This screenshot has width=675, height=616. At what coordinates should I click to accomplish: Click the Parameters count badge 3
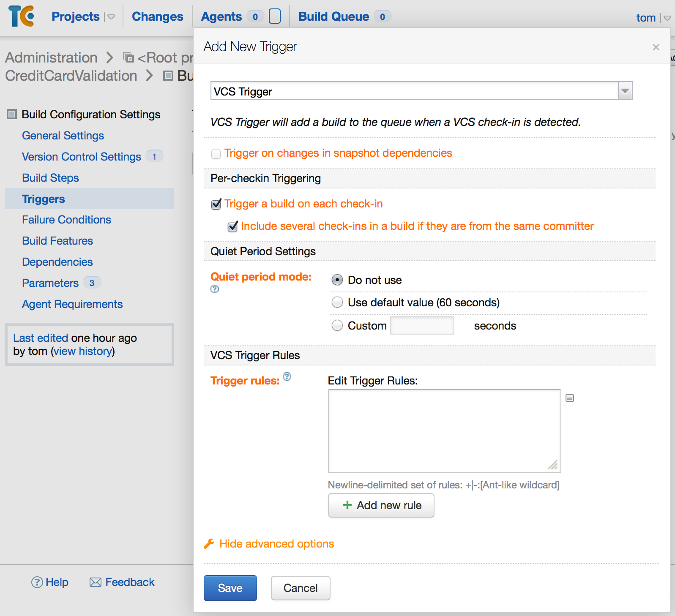coord(92,283)
